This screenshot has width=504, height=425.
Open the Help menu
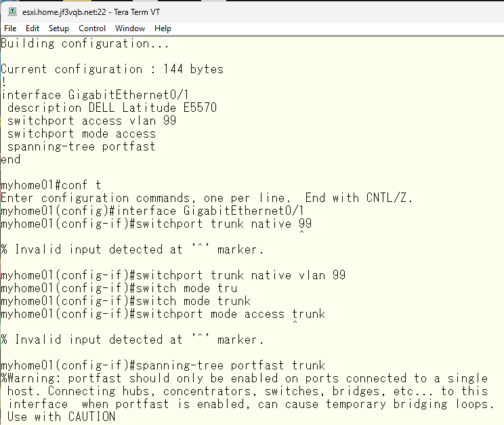coord(163,28)
